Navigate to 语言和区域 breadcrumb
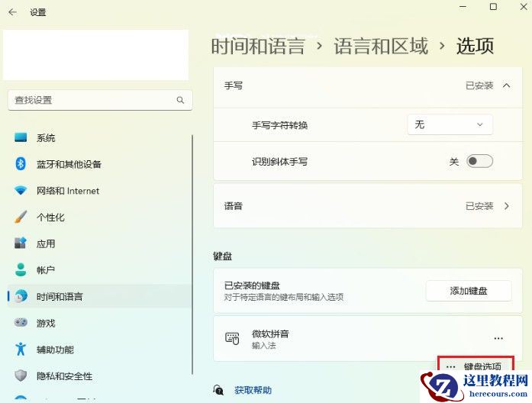Image resolution: width=532 pixels, height=403 pixels. [x=381, y=46]
